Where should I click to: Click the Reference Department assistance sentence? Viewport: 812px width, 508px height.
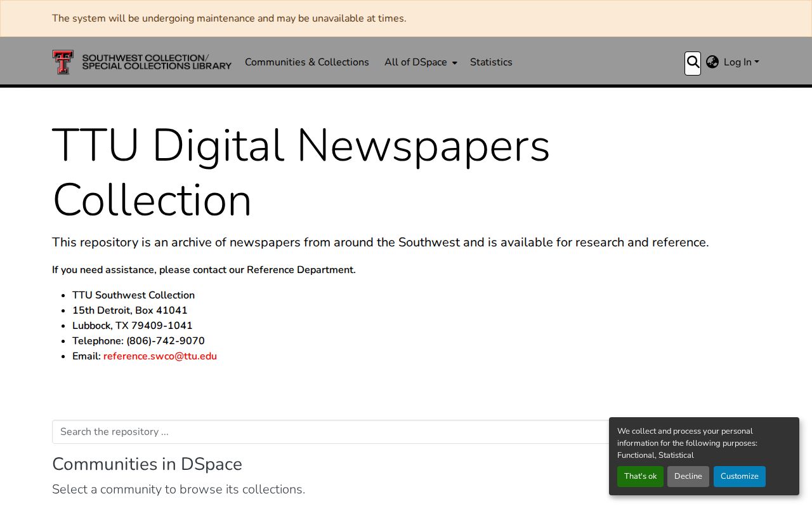tap(204, 270)
